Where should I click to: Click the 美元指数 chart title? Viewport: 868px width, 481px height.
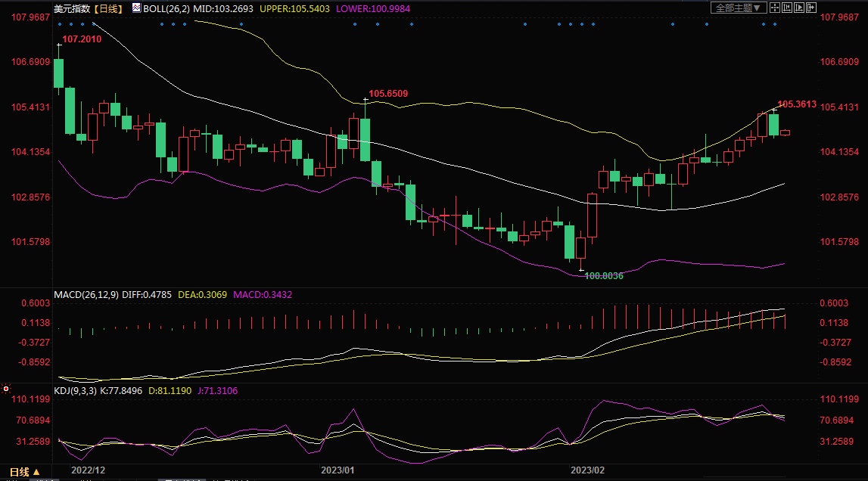(x=72, y=8)
